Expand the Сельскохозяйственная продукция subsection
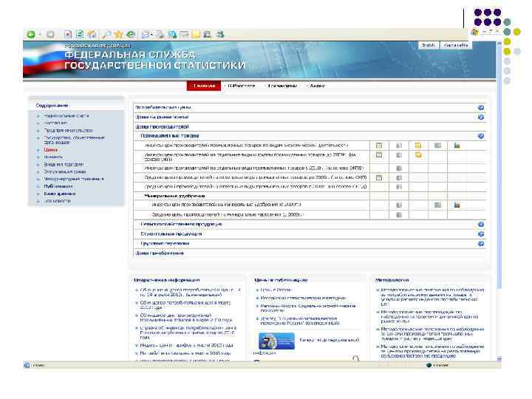 coord(310,225)
